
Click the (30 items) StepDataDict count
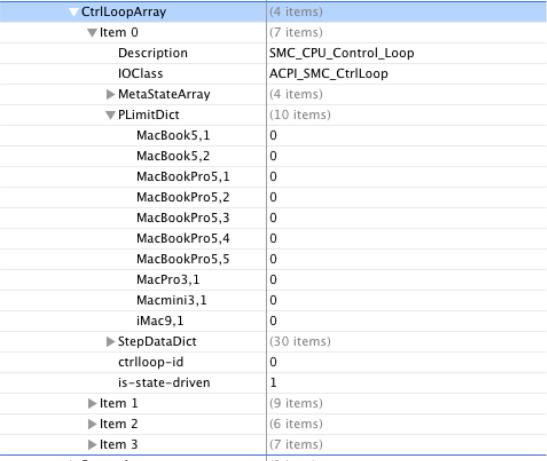pos(300,341)
